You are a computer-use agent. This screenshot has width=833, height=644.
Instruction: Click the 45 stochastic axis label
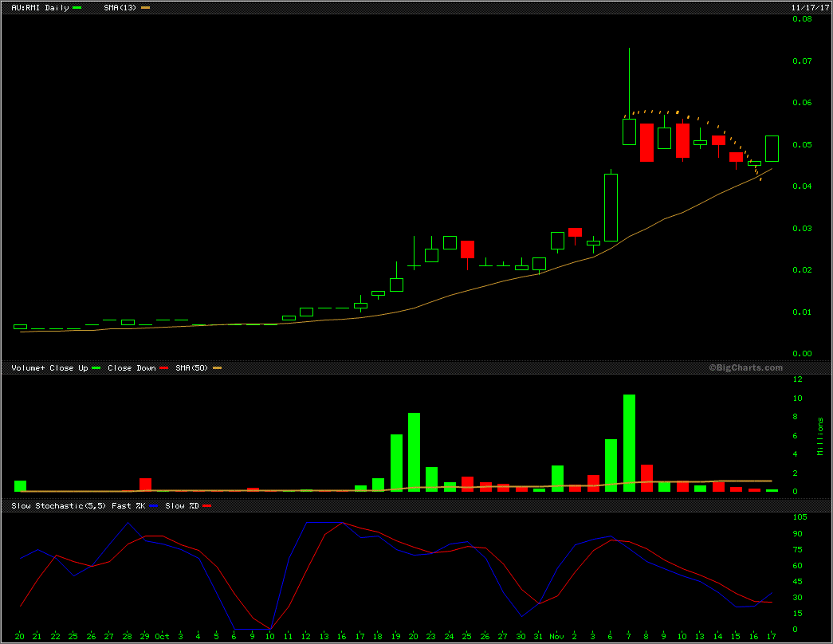tap(797, 582)
